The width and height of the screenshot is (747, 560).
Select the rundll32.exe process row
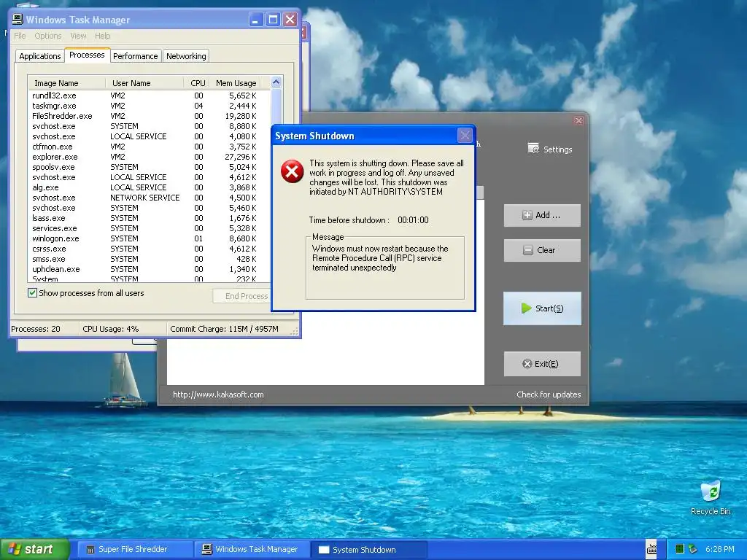coord(149,96)
